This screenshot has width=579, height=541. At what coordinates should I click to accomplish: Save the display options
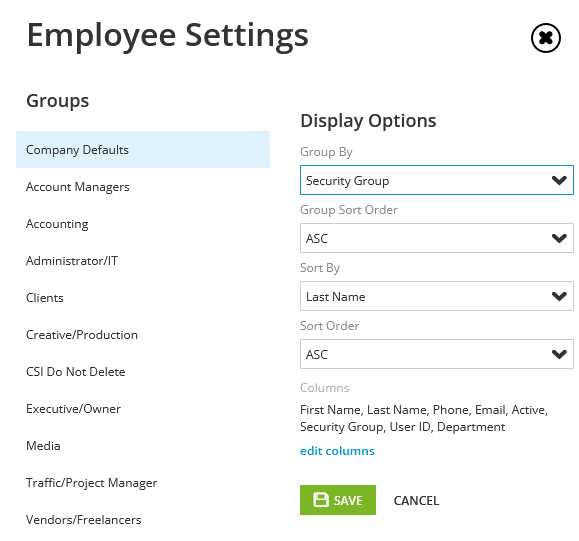pyautogui.click(x=338, y=500)
